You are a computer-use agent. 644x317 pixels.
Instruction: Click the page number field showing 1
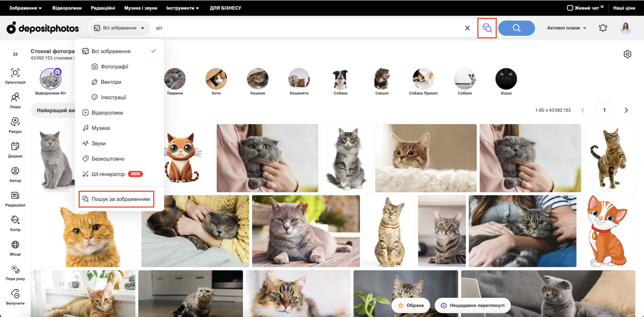coord(604,111)
